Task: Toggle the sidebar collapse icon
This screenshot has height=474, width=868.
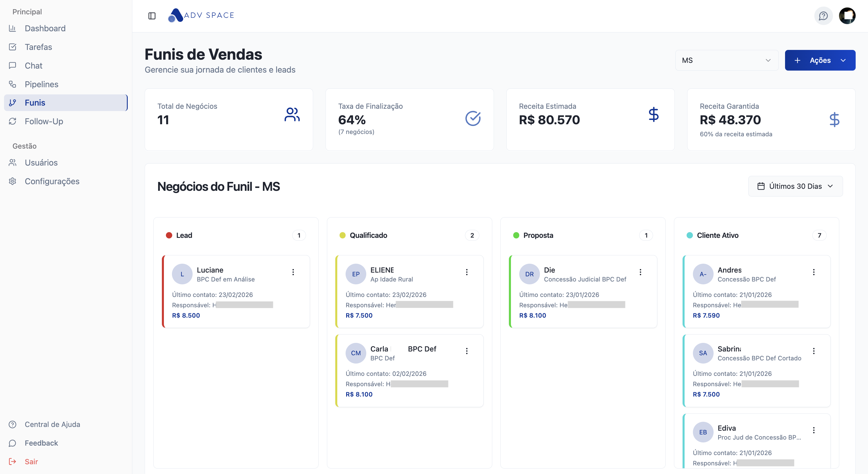Action: pyautogui.click(x=152, y=16)
